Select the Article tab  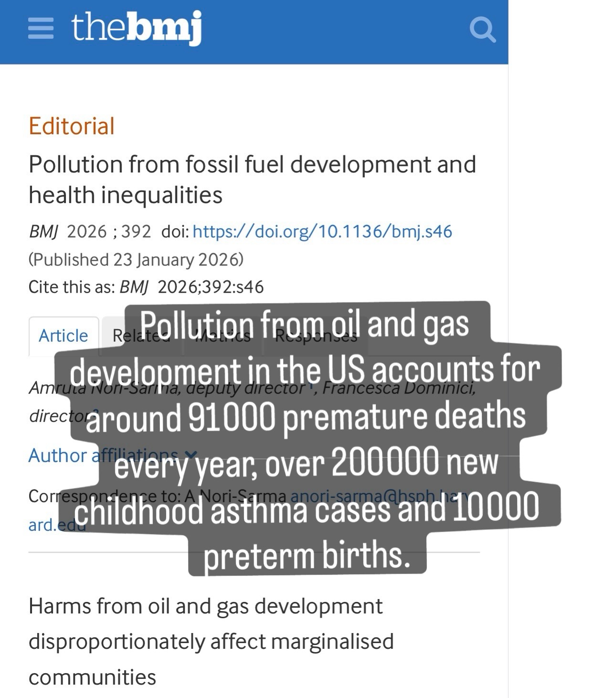click(x=64, y=336)
